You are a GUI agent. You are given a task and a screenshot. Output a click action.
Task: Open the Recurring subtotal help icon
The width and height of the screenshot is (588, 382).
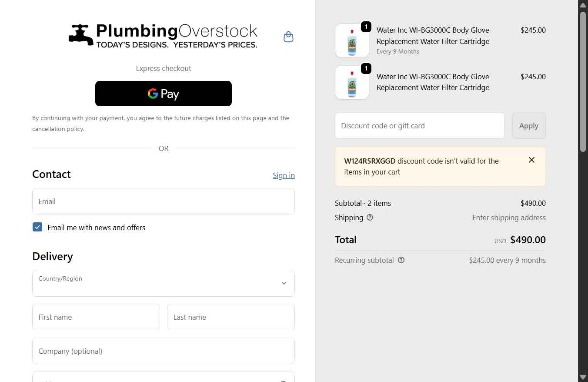(401, 260)
